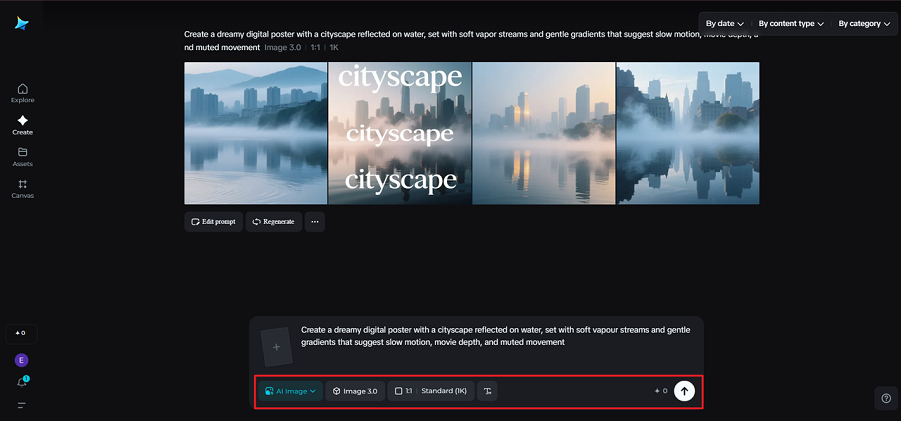Screen dimensions: 901x421
Task: Expand the By date filter
Action: click(x=724, y=23)
